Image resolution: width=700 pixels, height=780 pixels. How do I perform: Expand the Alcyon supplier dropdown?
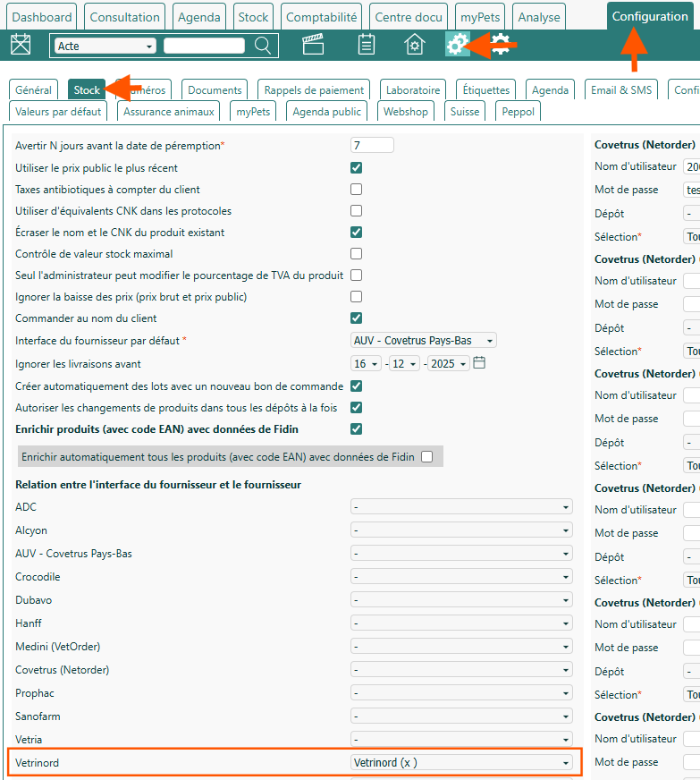coord(461,530)
